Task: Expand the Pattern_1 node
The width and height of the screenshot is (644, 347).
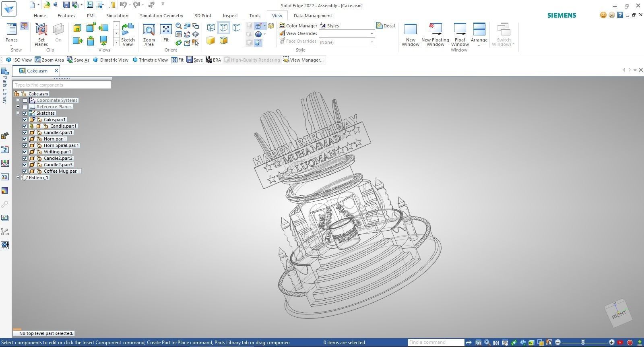Action: [18, 178]
